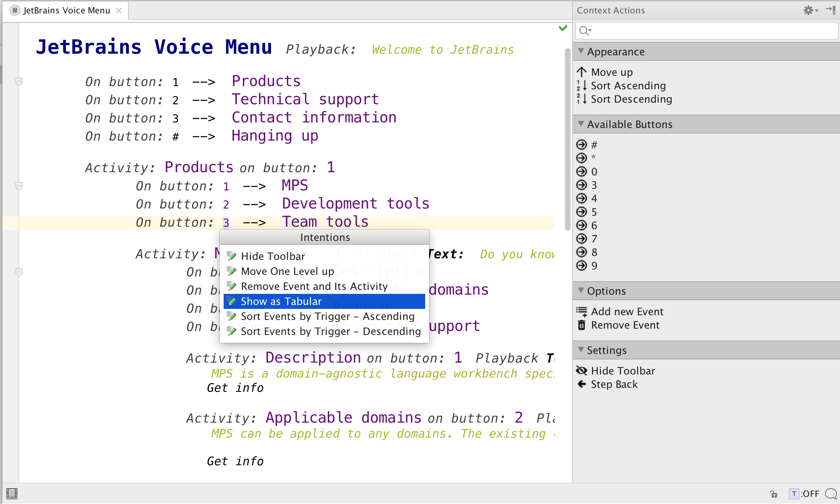This screenshot has width=840, height=504.
Task: Collapse the Appearance section
Action: [581, 51]
